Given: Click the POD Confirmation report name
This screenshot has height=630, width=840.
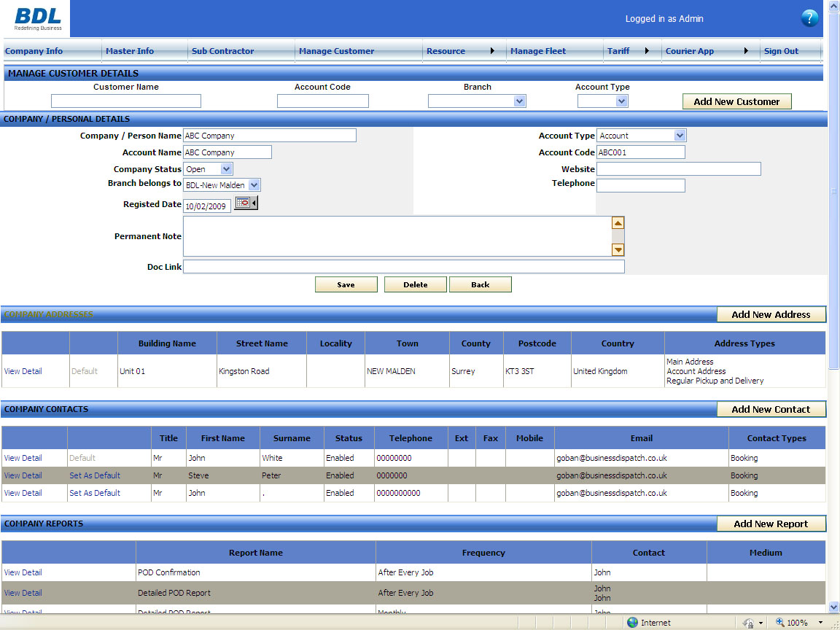Looking at the screenshot, I should [168, 572].
